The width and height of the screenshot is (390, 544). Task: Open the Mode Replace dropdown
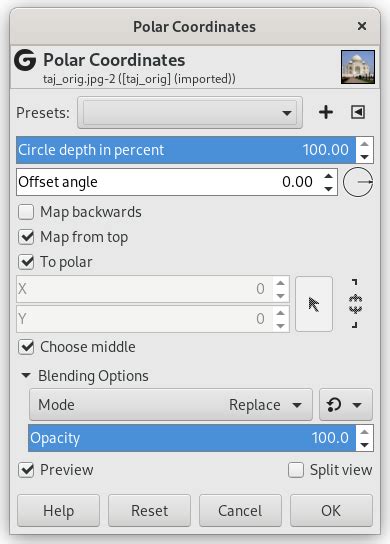171,405
